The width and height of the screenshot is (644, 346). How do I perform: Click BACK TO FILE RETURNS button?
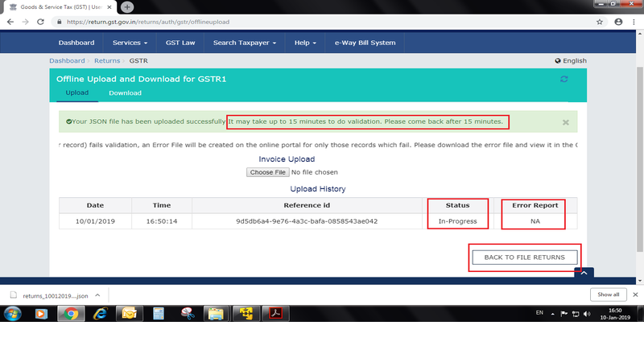coord(525,257)
